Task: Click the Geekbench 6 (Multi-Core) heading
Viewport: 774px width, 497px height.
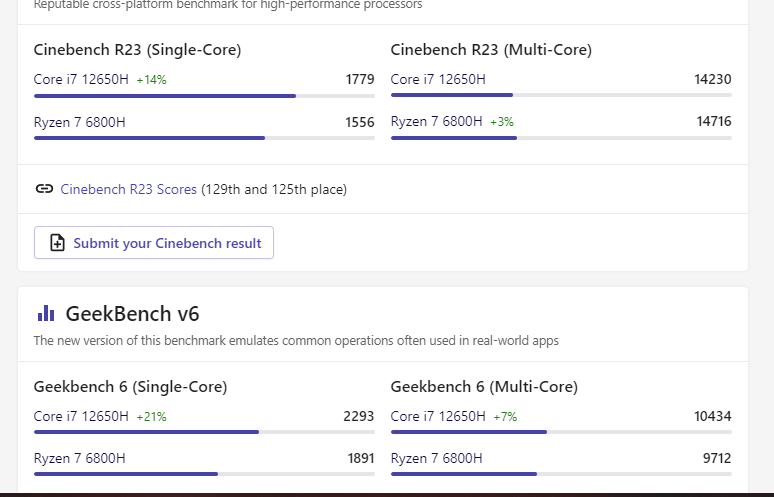Action: (484, 386)
